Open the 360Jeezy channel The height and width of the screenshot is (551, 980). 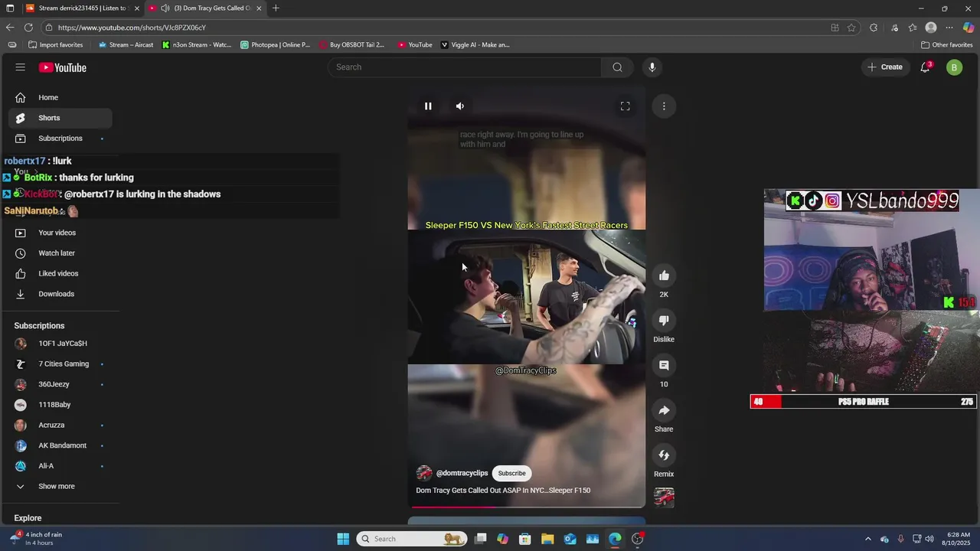point(60,384)
